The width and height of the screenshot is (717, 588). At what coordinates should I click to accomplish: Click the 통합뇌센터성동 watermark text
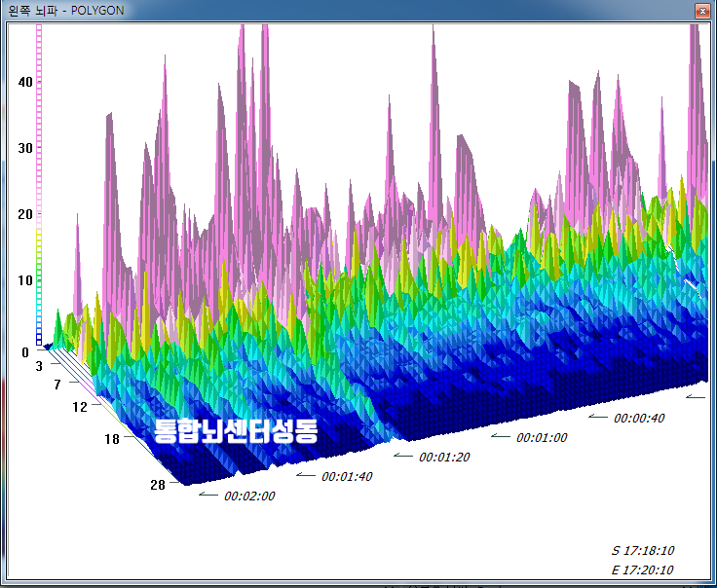[236, 431]
